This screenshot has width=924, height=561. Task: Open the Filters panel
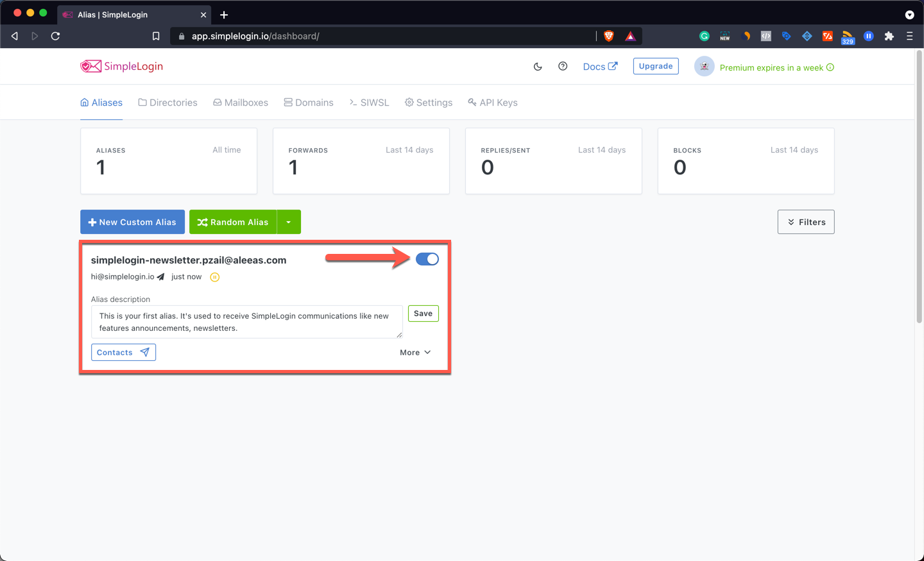click(x=806, y=222)
